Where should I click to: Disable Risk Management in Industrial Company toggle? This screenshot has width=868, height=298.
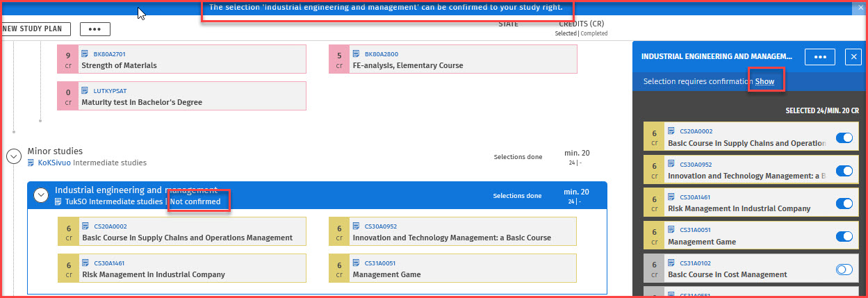click(844, 204)
